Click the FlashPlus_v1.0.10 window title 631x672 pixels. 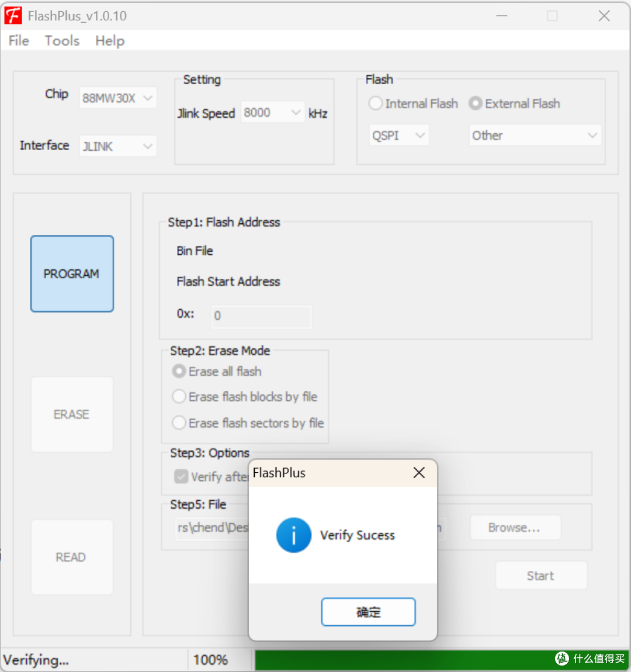77,16
